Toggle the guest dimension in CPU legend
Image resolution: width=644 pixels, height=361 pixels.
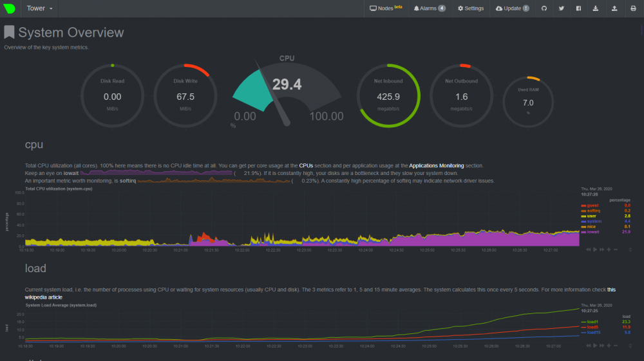click(592, 205)
